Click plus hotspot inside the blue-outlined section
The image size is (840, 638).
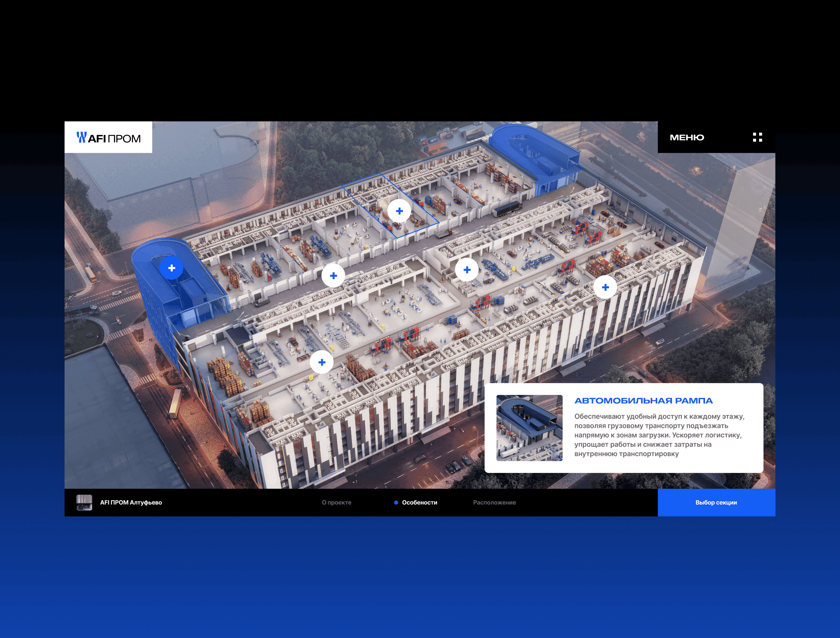[x=399, y=211]
